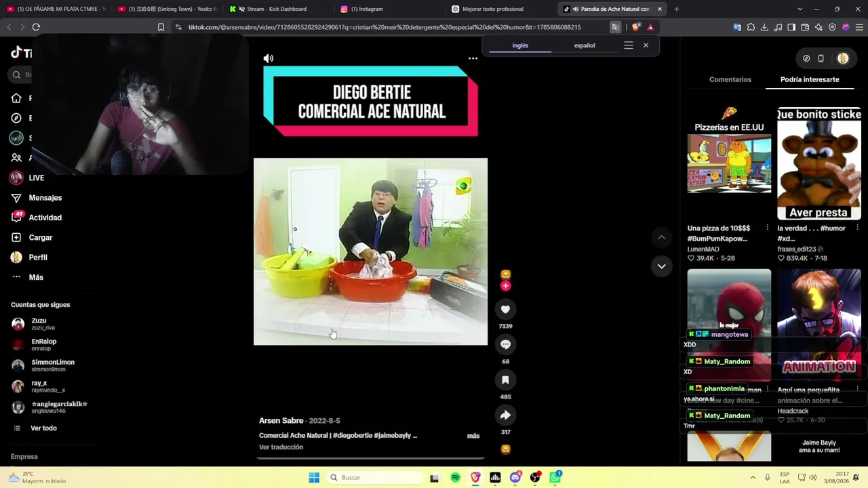Select inglés in the translation popup
Image resolution: width=868 pixels, height=488 pixels.
coord(520,45)
